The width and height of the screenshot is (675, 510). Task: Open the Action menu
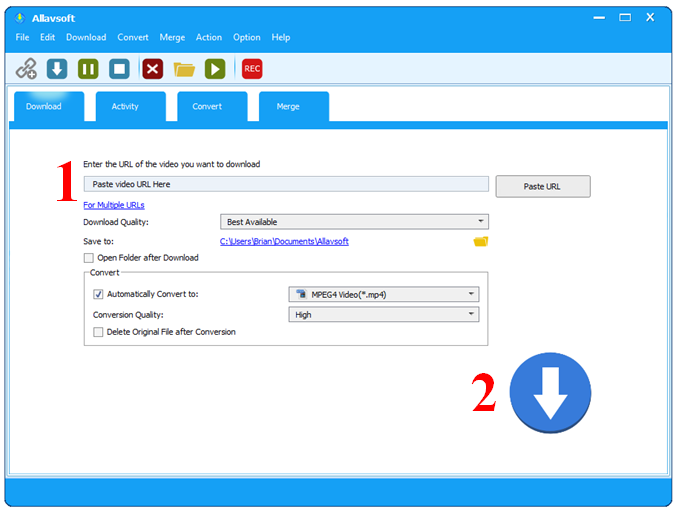click(209, 37)
